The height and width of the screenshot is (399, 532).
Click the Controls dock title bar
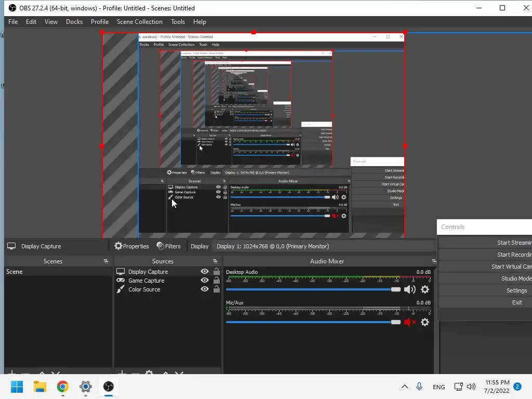click(x=485, y=227)
